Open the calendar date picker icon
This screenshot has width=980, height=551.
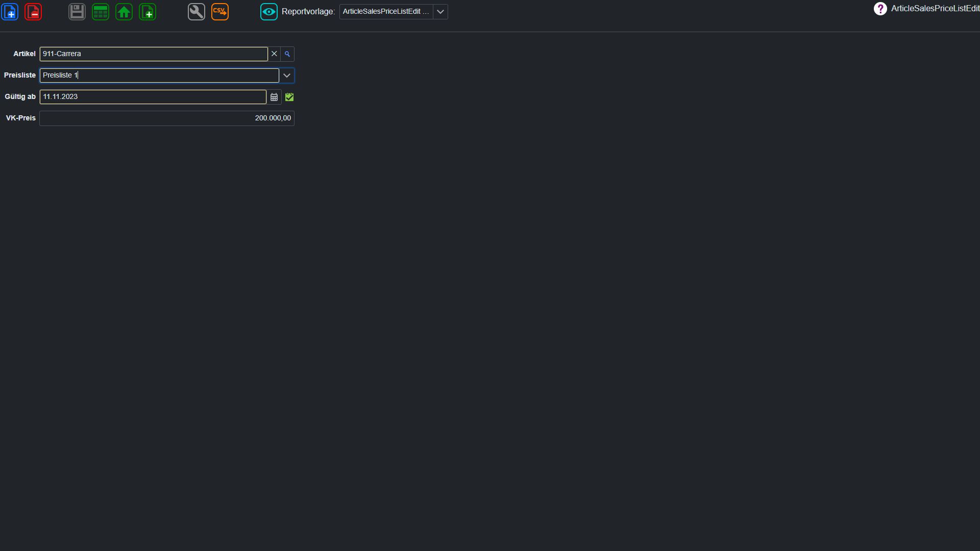click(274, 97)
